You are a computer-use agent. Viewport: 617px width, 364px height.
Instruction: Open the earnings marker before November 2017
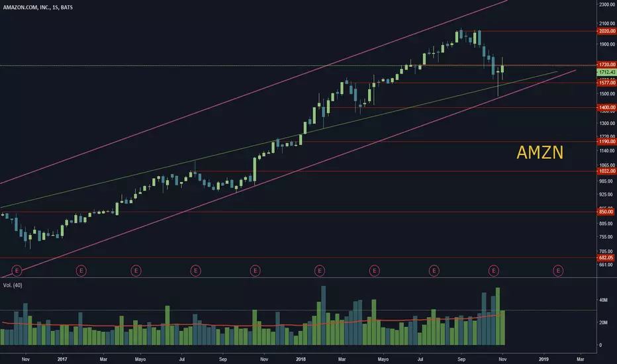click(255, 270)
